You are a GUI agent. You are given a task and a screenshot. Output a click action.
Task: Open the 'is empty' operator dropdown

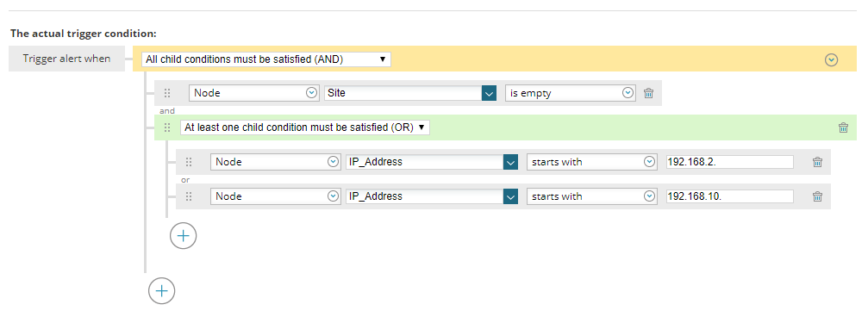570,93
